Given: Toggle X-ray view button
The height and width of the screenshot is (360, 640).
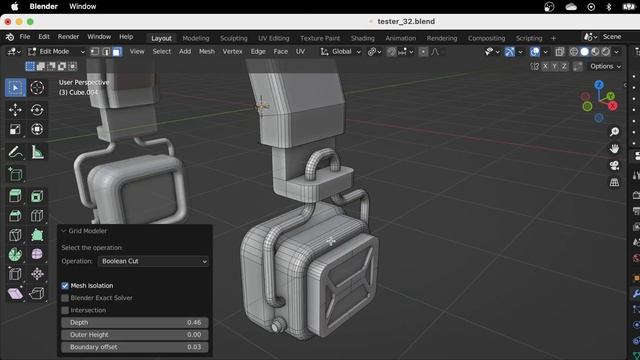Looking at the screenshot, I should point(560,52).
